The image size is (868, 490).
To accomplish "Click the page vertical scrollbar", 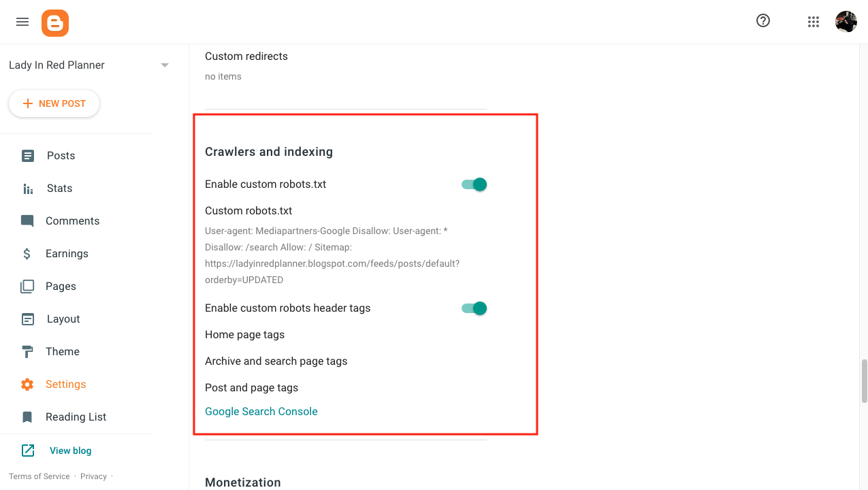I will [865, 381].
